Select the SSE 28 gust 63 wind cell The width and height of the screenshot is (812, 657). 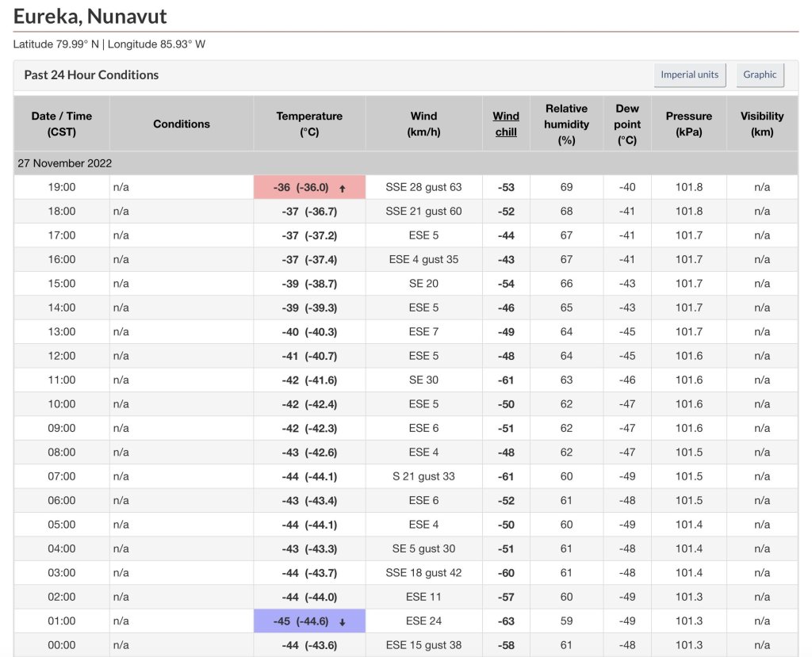click(423, 188)
